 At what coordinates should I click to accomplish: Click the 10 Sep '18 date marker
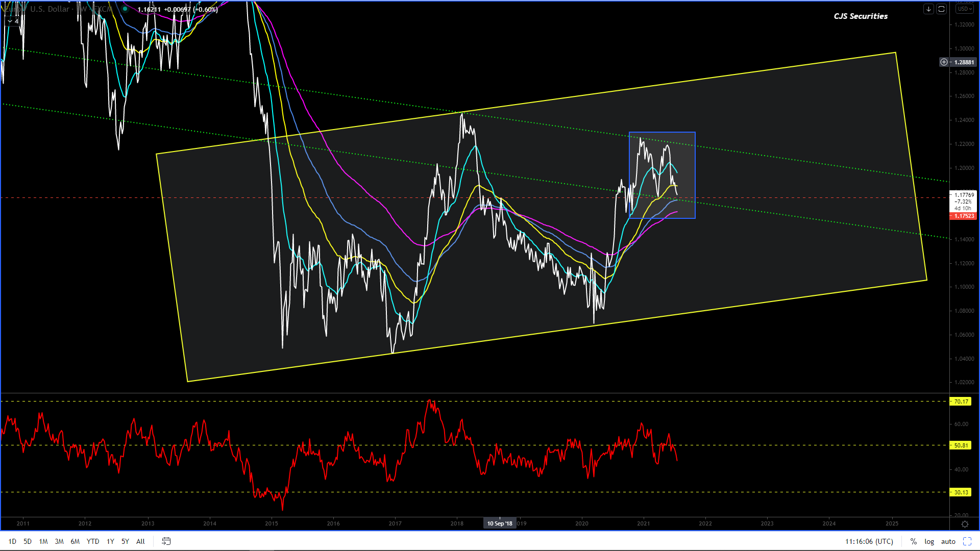click(x=499, y=523)
